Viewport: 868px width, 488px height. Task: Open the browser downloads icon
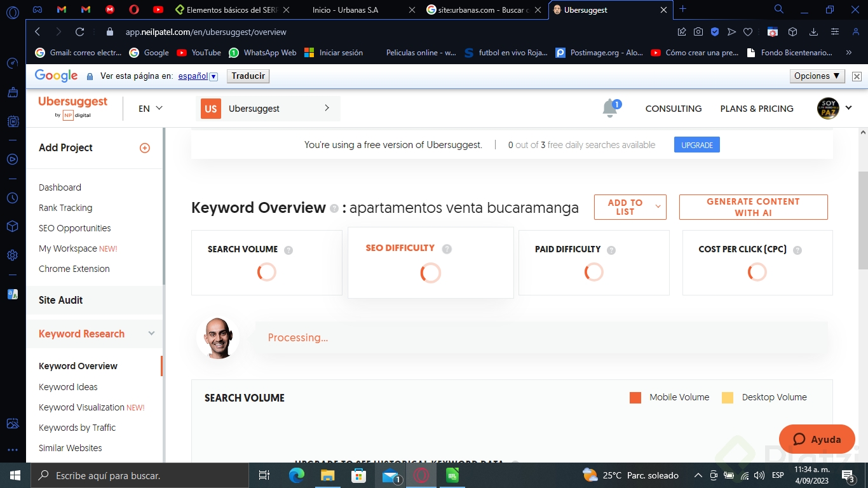tap(813, 32)
